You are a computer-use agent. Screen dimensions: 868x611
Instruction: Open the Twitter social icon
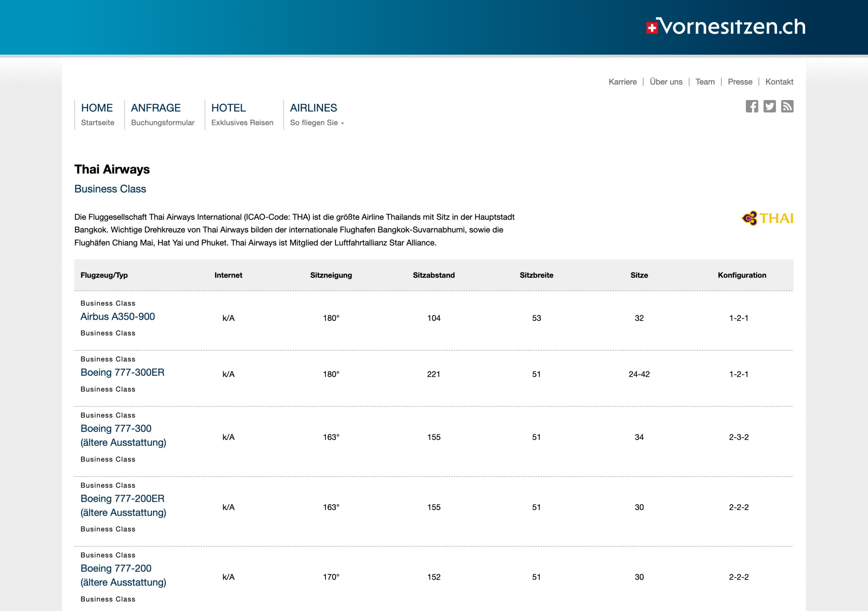point(769,106)
